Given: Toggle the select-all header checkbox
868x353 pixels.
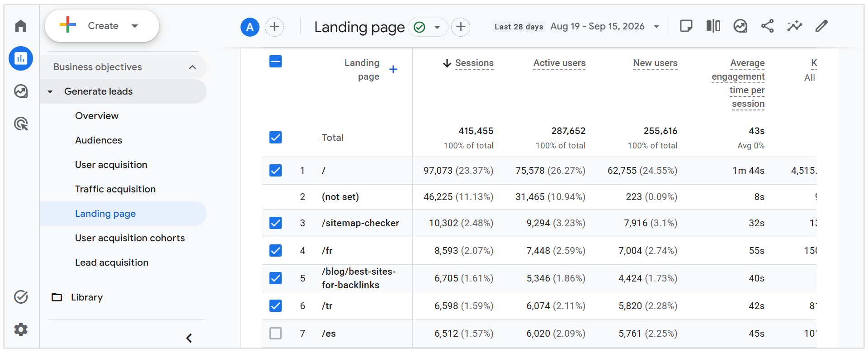Looking at the screenshot, I should tap(275, 62).
